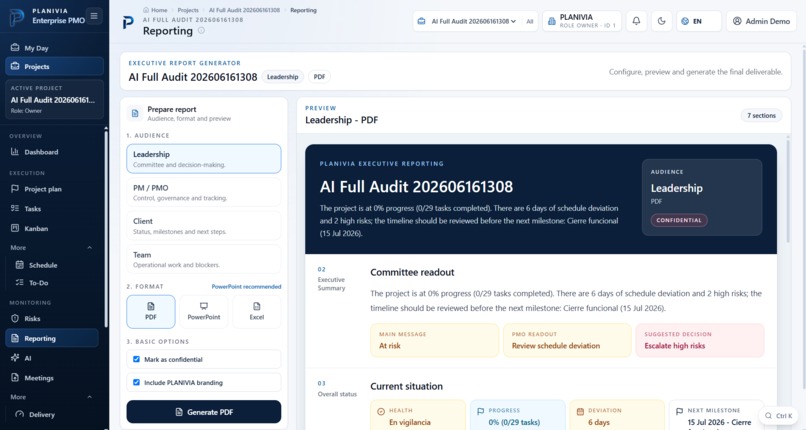Select active project card AI Full Audit
Image resolution: width=806 pixels, height=430 pixels.
54,100
